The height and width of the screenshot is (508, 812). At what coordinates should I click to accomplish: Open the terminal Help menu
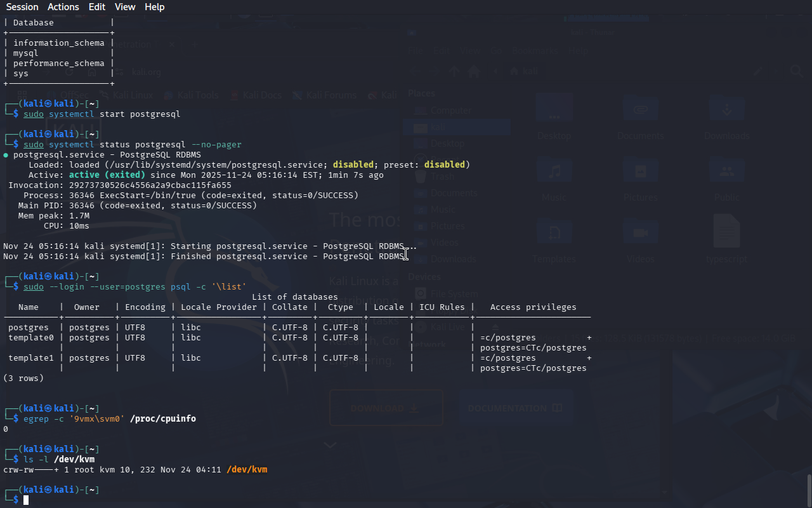(x=154, y=7)
